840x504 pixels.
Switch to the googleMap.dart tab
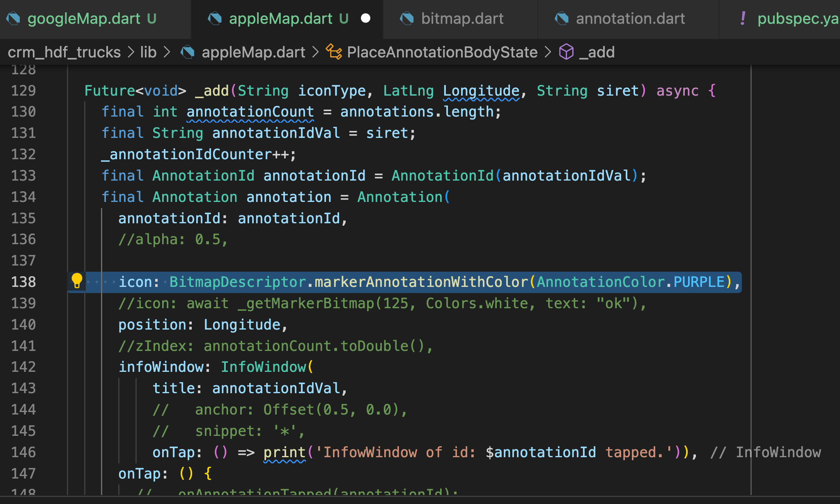tap(84, 18)
